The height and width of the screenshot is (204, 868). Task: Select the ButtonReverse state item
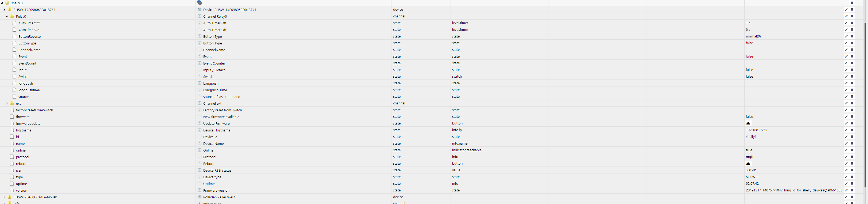pos(29,36)
